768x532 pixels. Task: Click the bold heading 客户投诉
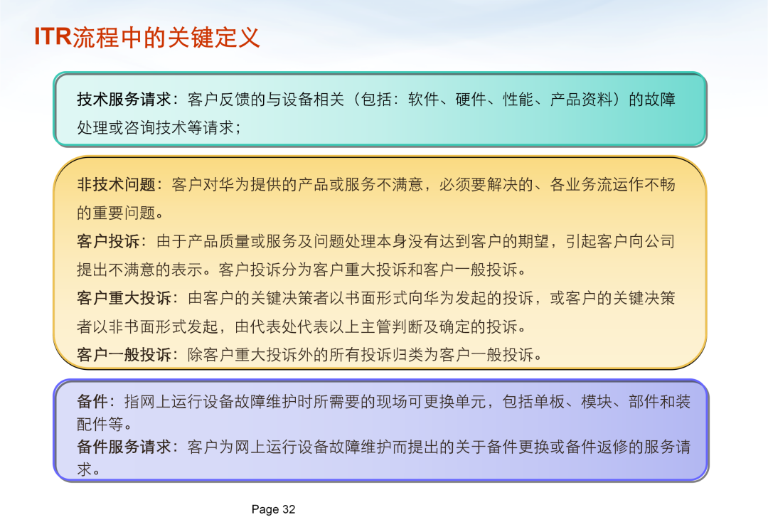(108, 241)
